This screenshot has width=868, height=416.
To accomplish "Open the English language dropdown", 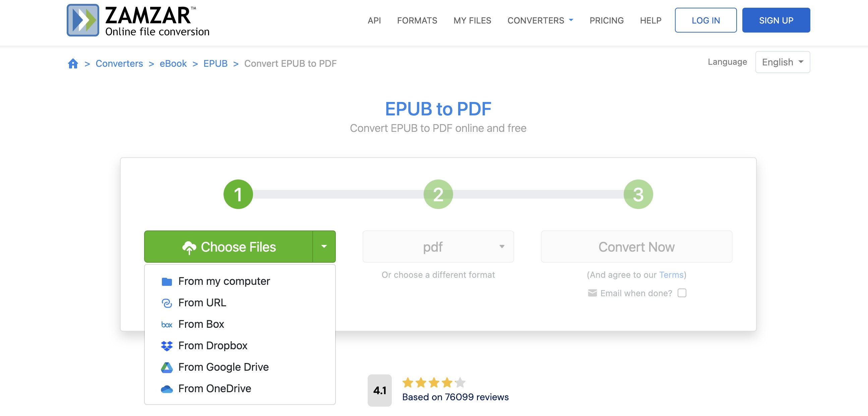I will pyautogui.click(x=783, y=62).
